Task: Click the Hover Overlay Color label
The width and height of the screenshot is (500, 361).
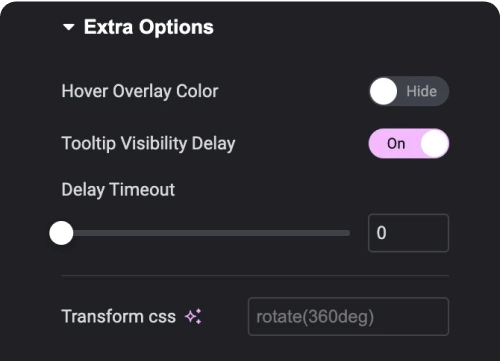Action: click(x=140, y=91)
